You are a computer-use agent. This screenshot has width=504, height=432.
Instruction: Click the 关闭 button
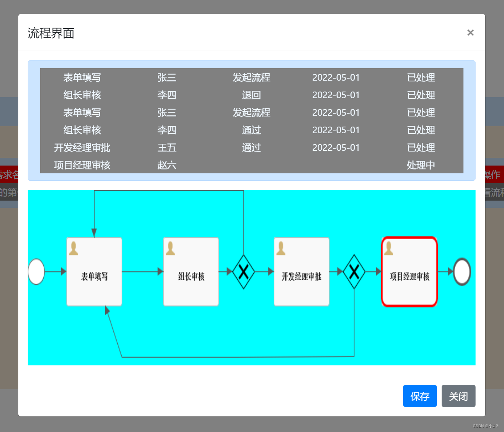pos(458,396)
